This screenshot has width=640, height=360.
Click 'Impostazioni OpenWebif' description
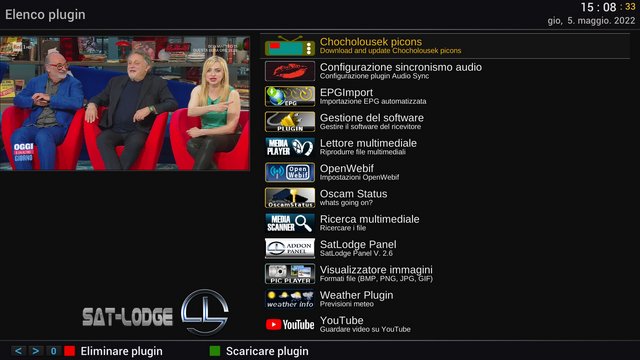(359, 177)
